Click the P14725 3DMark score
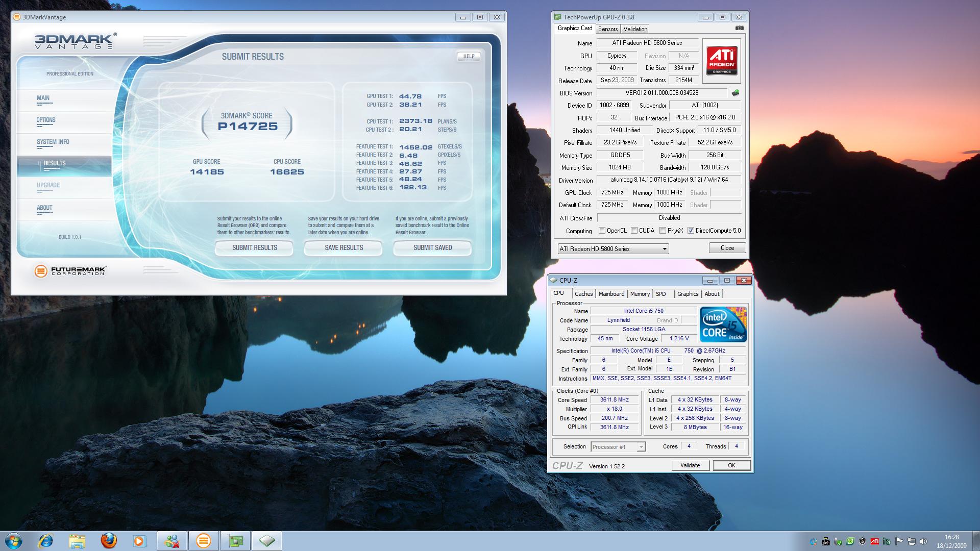Image resolution: width=980 pixels, height=551 pixels. click(x=248, y=127)
